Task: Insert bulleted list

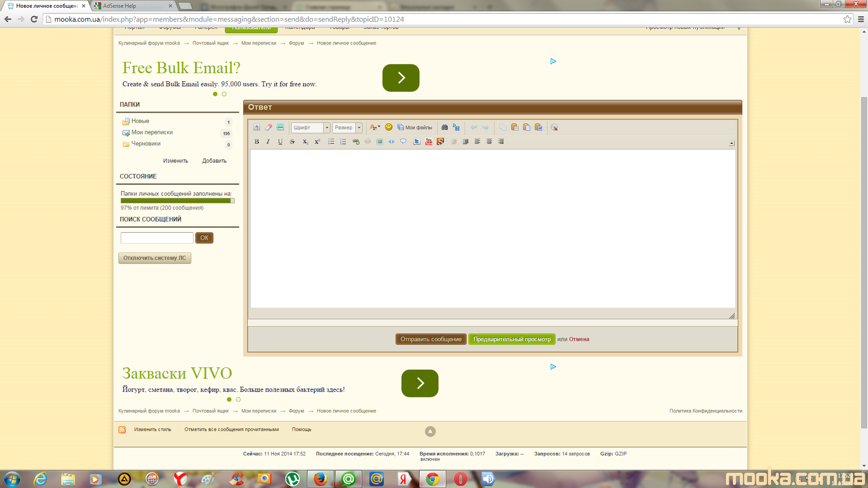Action: 331,142
